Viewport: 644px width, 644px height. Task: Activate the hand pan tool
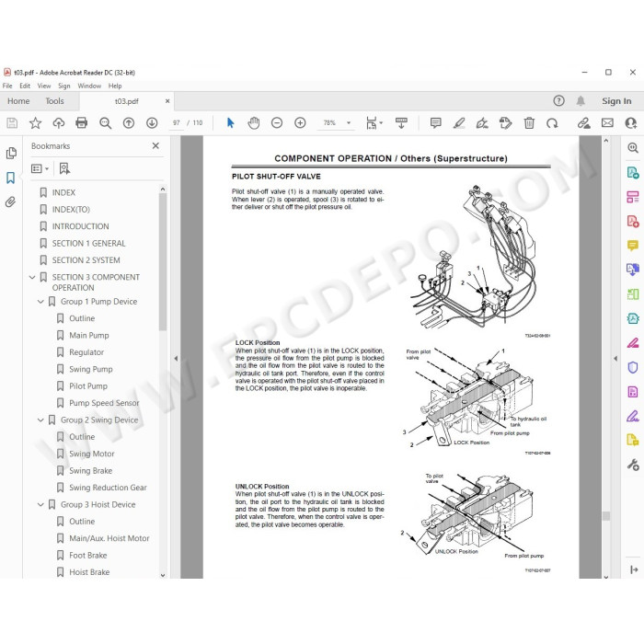click(x=254, y=122)
